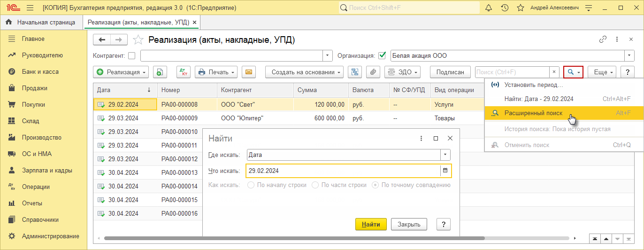This screenshot has width=644, height=250.
Task: Open calendar picker in Что искать field
Action: coord(445,171)
